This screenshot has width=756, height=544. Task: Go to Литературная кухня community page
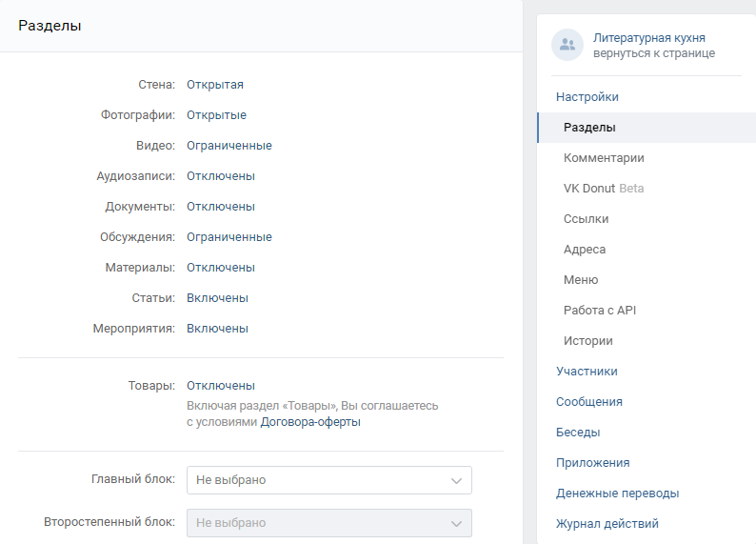click(649, 37)
